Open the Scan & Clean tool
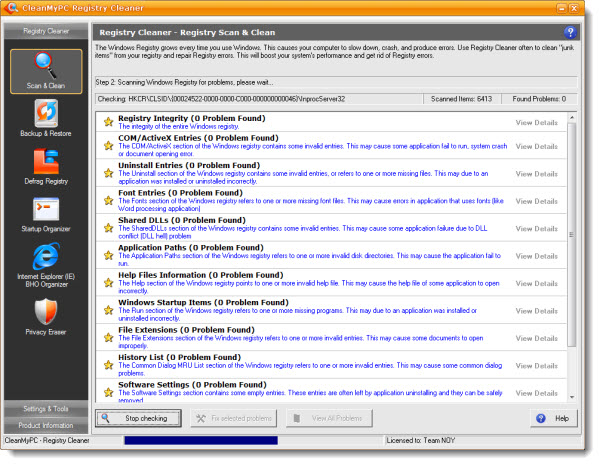The width and height of the screenshot is (600, 465). click(x=46, y=71)
